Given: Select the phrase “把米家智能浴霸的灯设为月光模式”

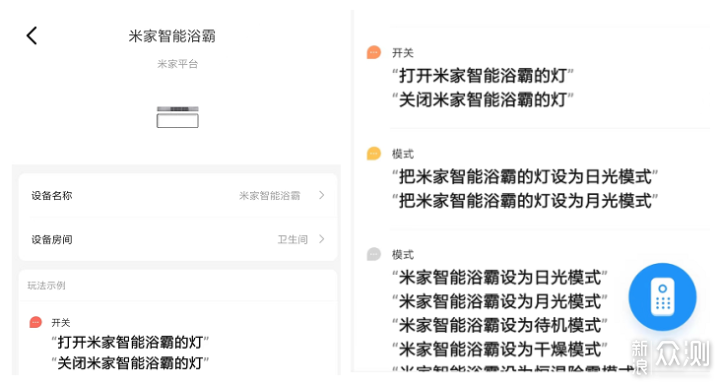Looking at the screenshot, I should click(x=525, y=201).
